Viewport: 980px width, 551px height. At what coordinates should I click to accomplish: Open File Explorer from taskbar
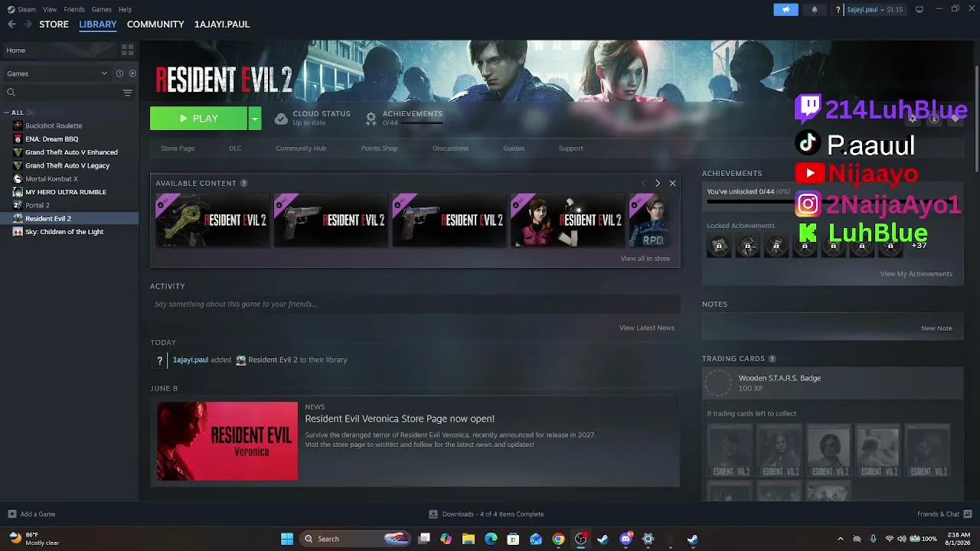click(x=469, y=539)
